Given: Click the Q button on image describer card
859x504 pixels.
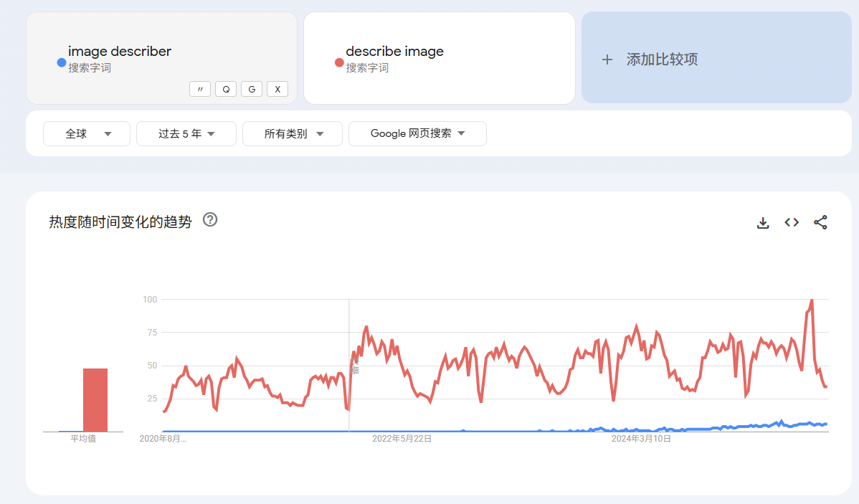Looking at the screenshot, I should tap(226, 89).
